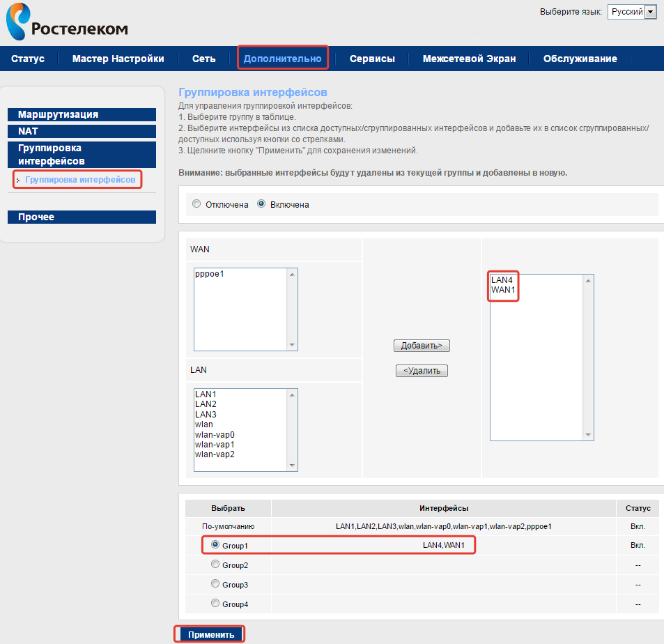This screenshot has width=664, height=644.
Task: Click the Добавить> button
Action: coord(422,346)
